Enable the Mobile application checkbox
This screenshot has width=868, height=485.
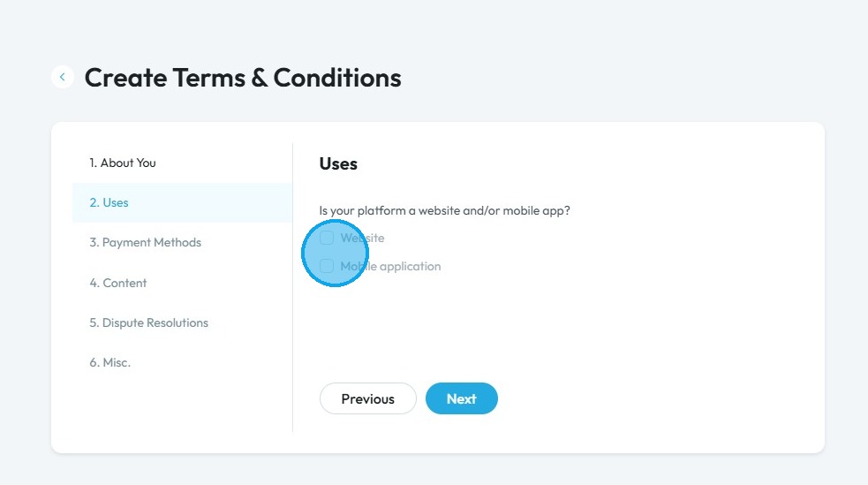pos(327,266)
